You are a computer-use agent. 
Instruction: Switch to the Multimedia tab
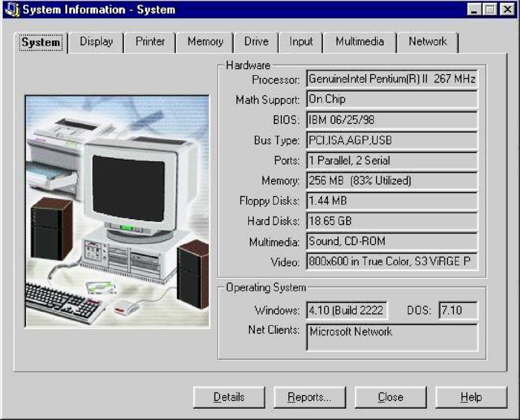[359, 42]
